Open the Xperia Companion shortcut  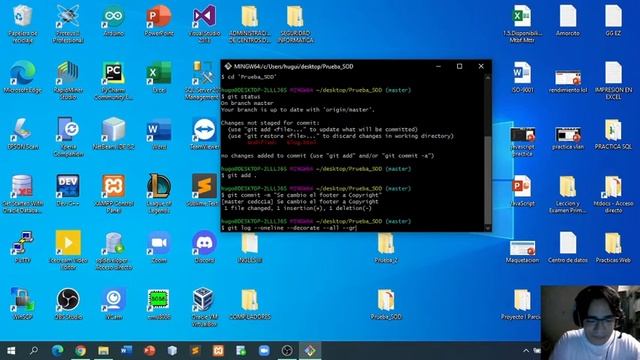pyautogui.click(x=68, y=138)
